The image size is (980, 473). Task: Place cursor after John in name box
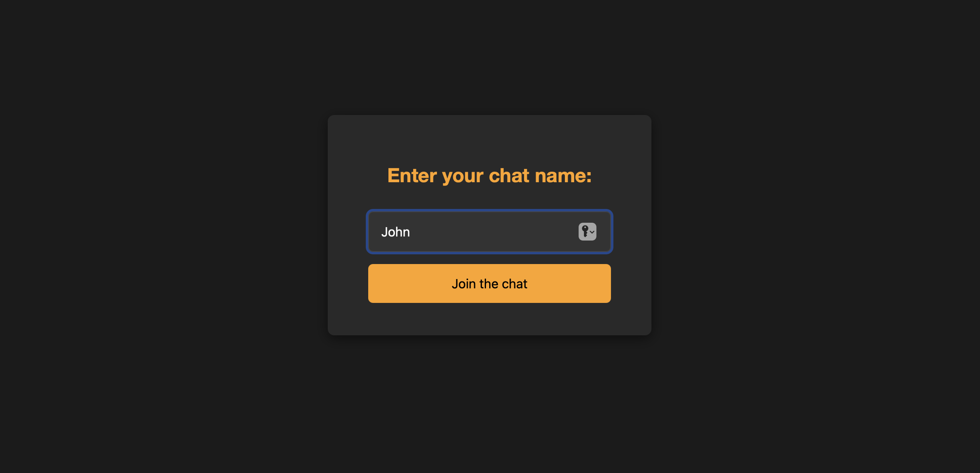[411, 232]
